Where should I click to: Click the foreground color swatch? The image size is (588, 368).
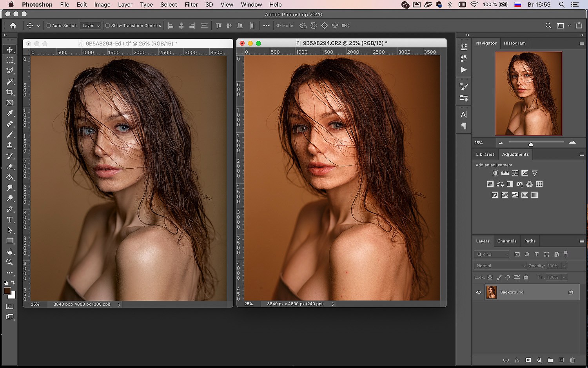pyautogui.click(x=7, y=291)
